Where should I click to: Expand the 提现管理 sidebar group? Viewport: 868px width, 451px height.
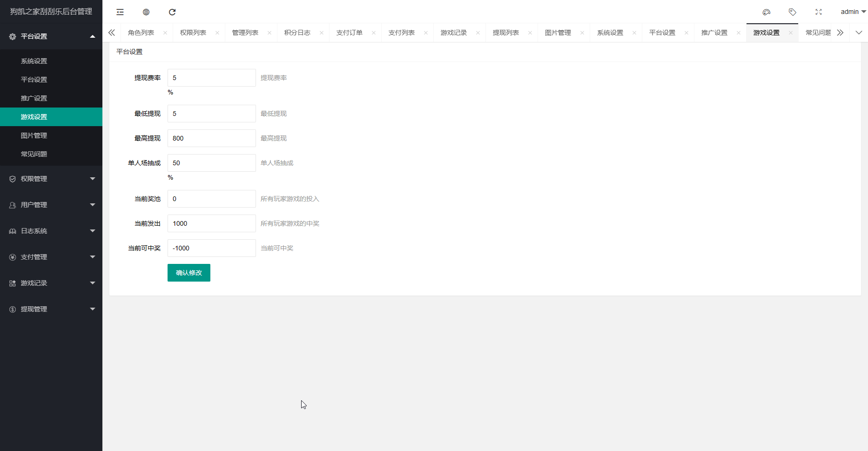pyautogui.click(x=51, y=309)
